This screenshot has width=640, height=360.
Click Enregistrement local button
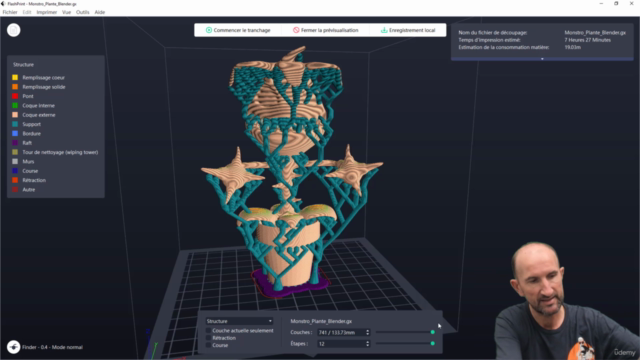tap(408, 30)
